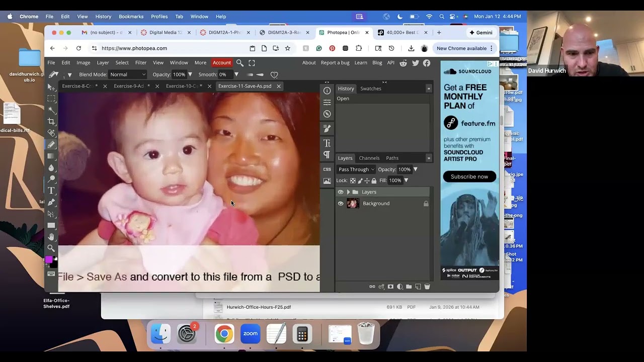
Task: Toggle lock all padlock icon
Action: pyautogui.click(x=374, y=180)
